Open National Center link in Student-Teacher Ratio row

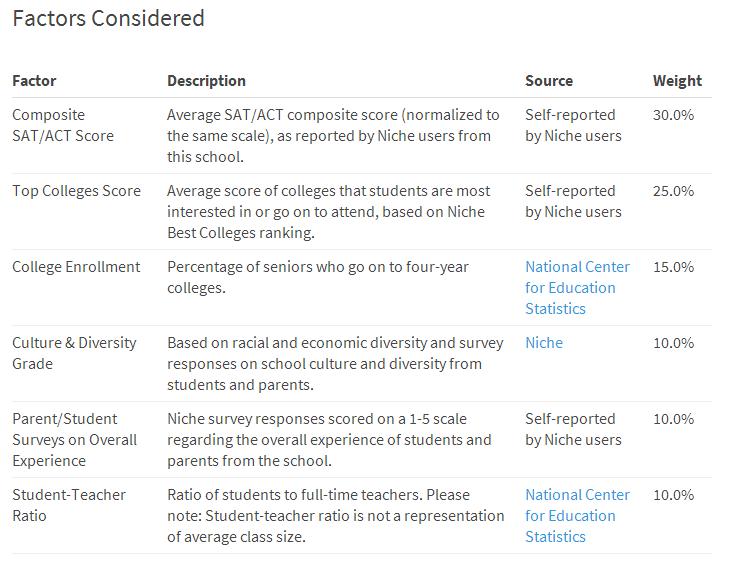point(577,516)
